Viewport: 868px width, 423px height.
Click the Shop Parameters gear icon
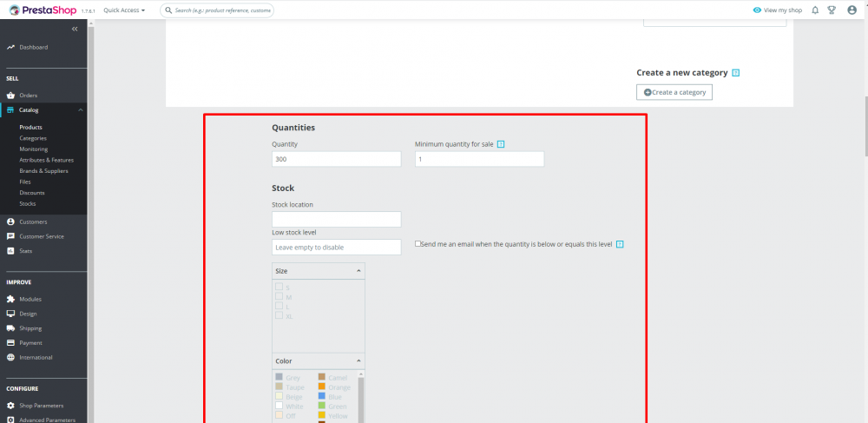point(10,406)
